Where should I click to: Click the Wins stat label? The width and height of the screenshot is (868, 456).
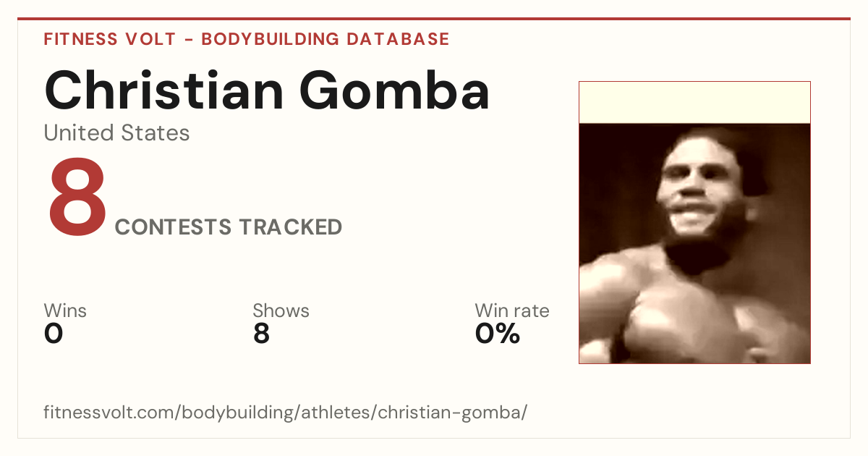tap(65, 311)
